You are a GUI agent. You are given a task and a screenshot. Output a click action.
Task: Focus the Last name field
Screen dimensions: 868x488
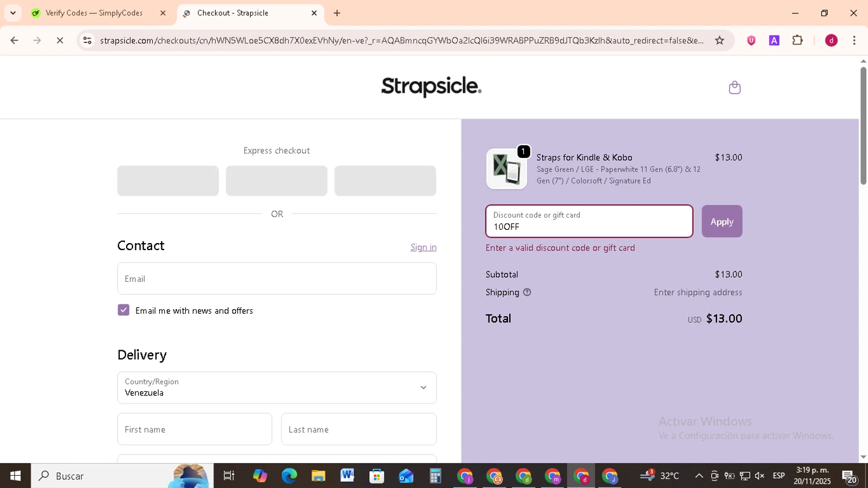click(x=359, y=429)
